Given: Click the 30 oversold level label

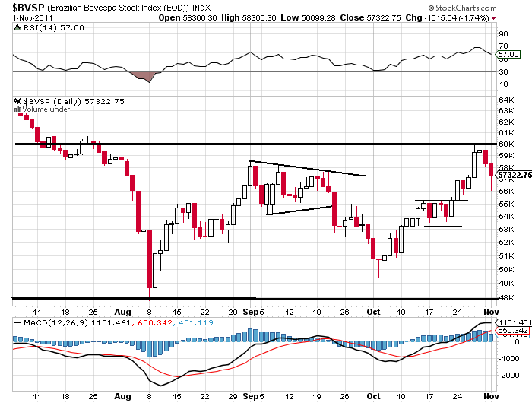Looking at the screenshot, I should tap(503, 71).
